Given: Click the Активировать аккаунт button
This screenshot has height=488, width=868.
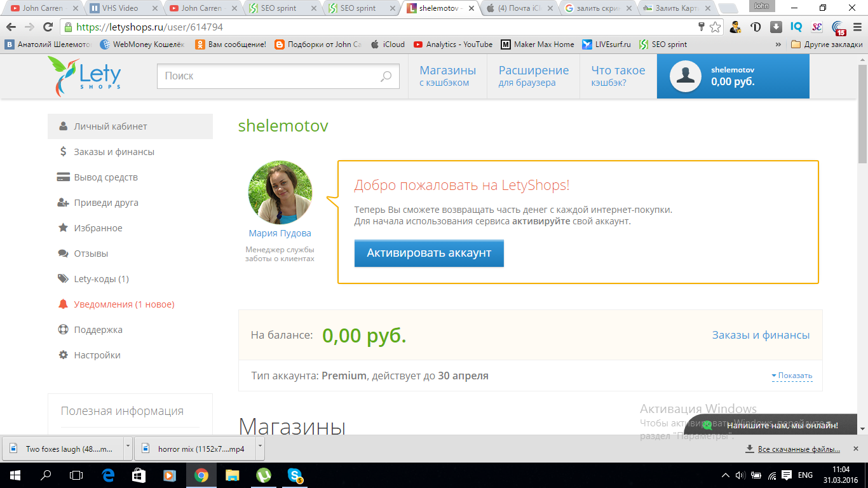Looking at the screenshot, I should point(429,253).
